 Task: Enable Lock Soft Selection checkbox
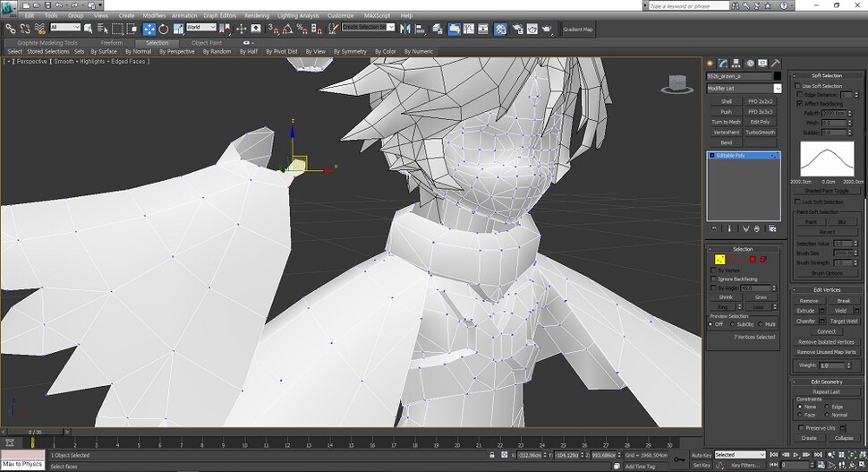[x=798, y=202]
